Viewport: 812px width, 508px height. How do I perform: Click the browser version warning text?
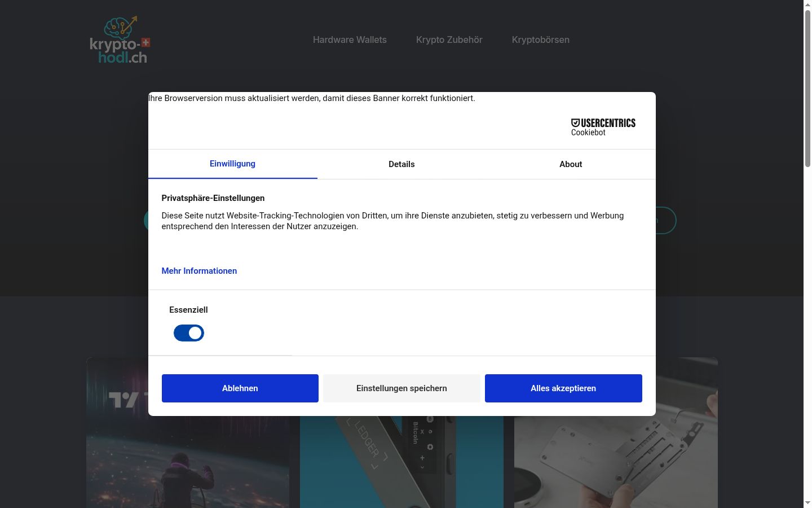tap(312, 98)
